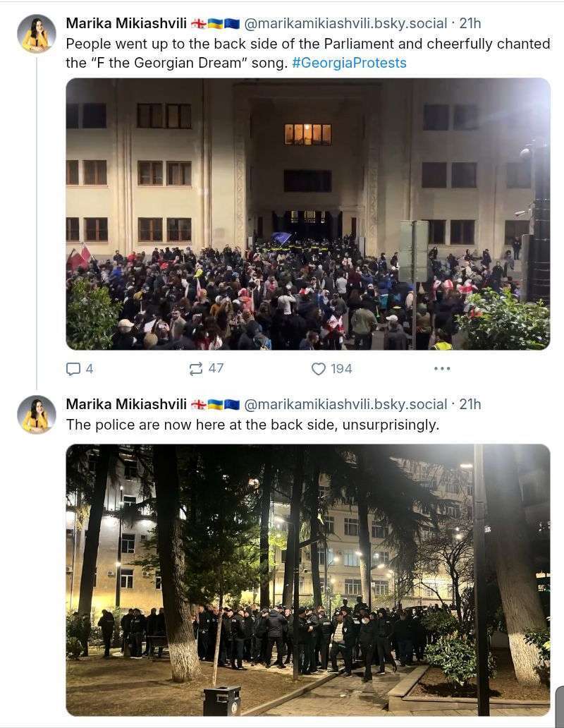This screenshot has width=564, height=728.
Task: Open second post's 21h timestamp
Action: 470,404
